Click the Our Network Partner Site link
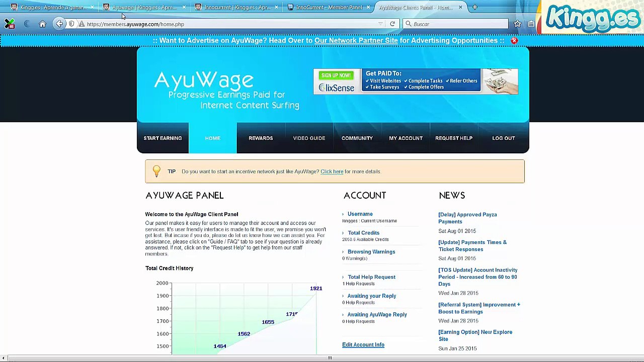 pos(356,40)
